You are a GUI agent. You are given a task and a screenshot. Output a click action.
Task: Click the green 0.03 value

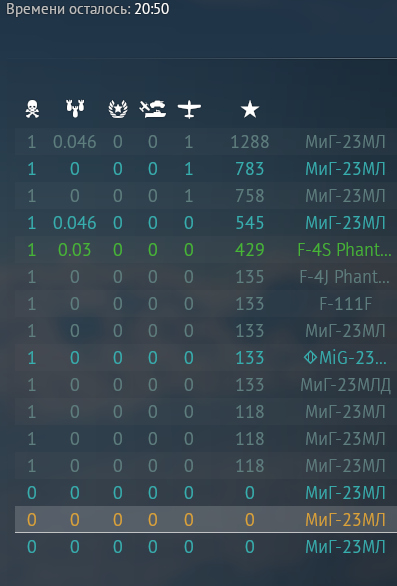[74, 250]
